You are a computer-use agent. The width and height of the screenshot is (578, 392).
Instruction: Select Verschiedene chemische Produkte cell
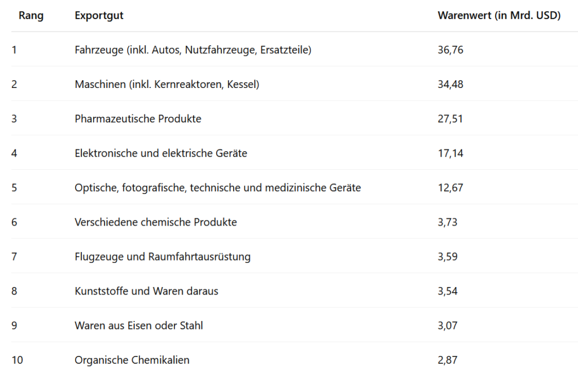tap(156, 222)
